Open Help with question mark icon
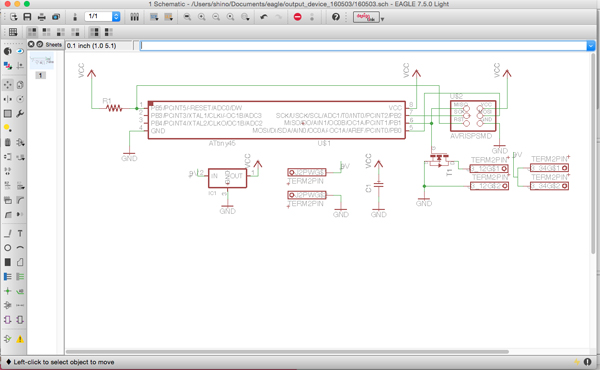Screen dimensions: 600x370 coord(336,17)
